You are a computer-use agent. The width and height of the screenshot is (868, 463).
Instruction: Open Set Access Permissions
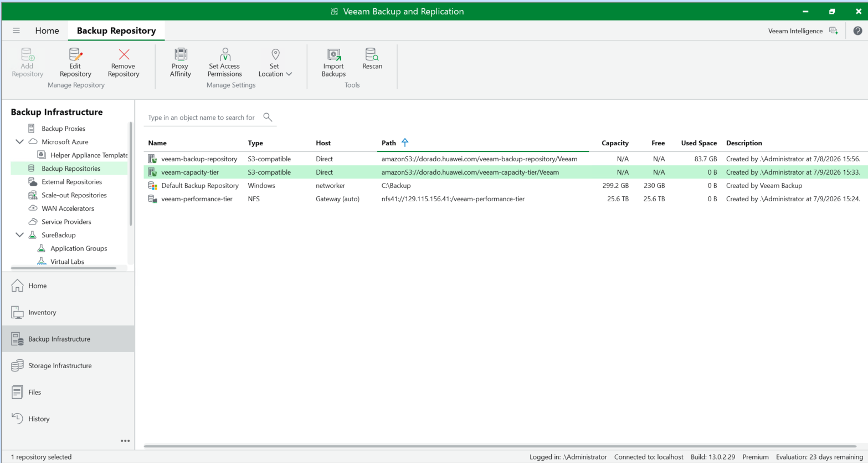pos(225,63)
